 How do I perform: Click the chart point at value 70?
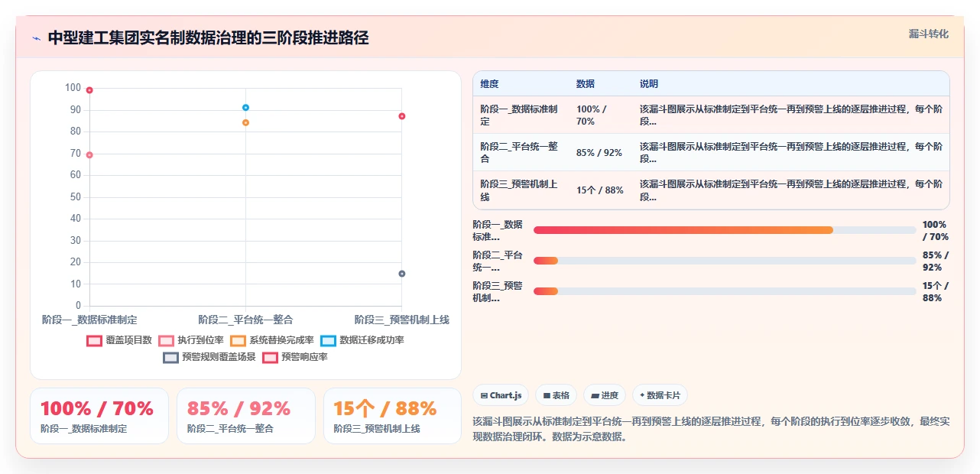(89, 154)
